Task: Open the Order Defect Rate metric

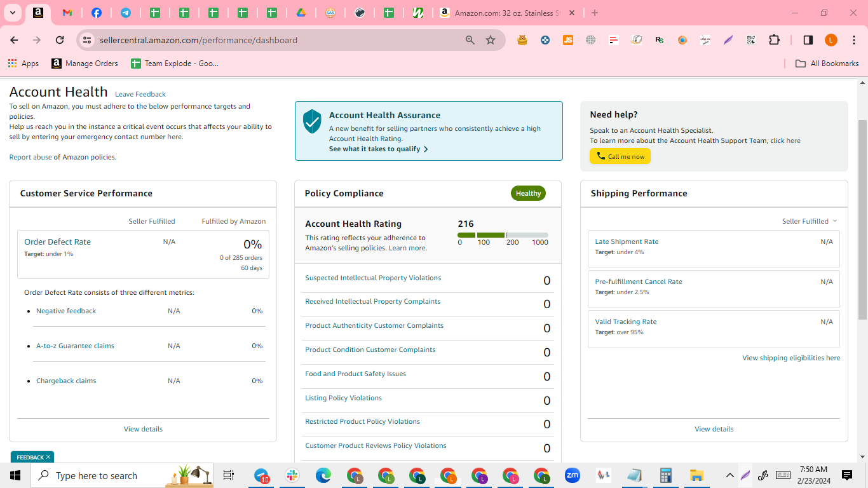Action: coord(57,241)
